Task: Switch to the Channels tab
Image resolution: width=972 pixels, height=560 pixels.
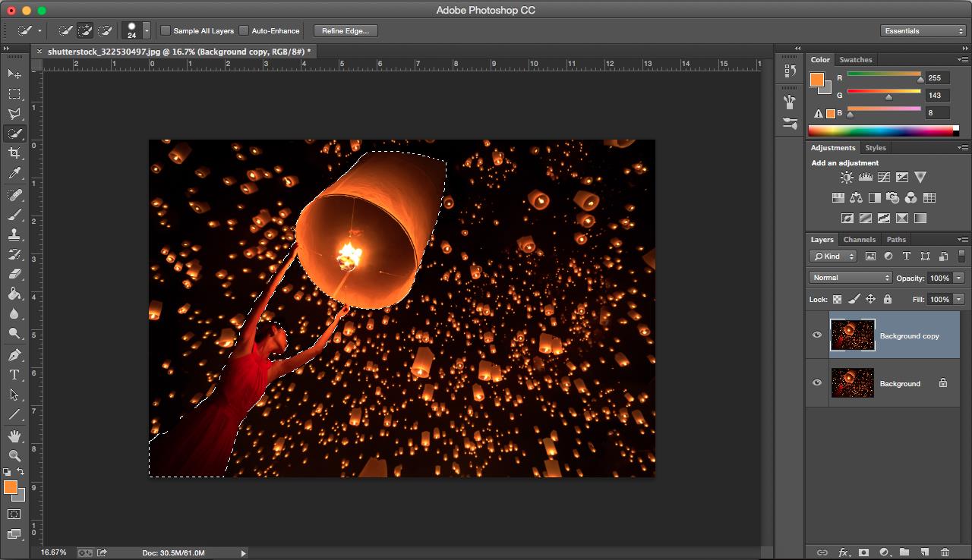Action: (860, 240)
